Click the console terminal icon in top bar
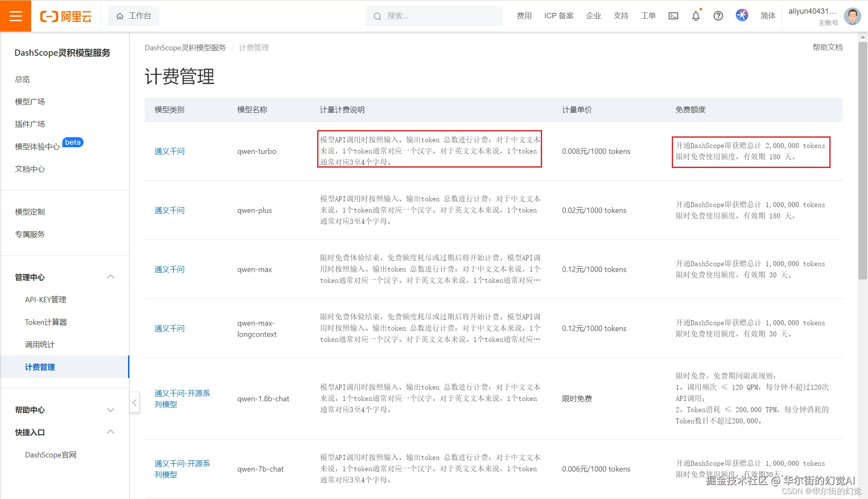868x499 pixels. coord(673,16)
